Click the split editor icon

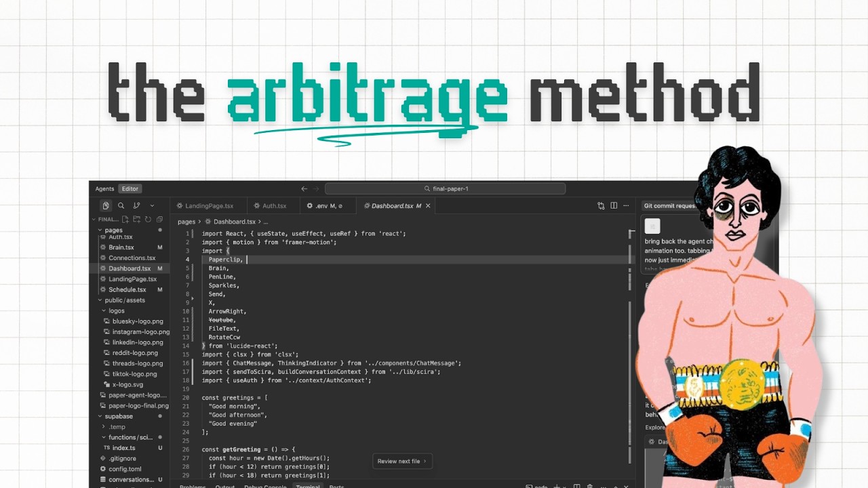614,206
